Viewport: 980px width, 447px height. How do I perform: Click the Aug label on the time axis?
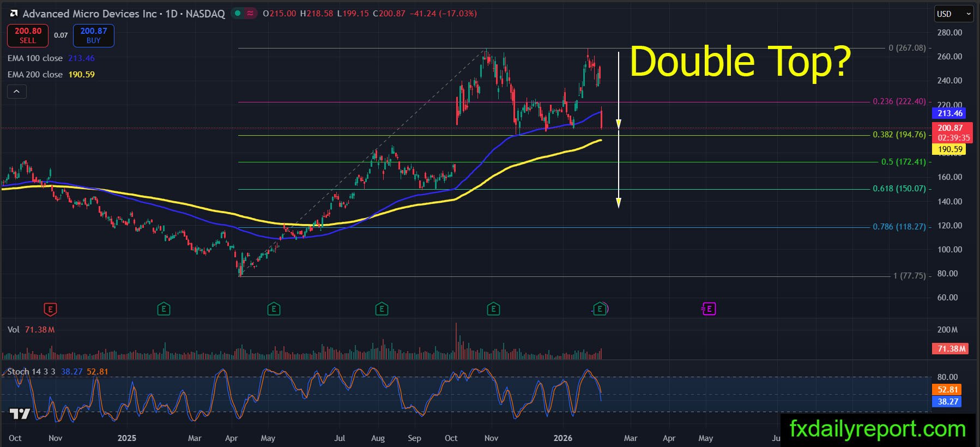click(378, 438)
